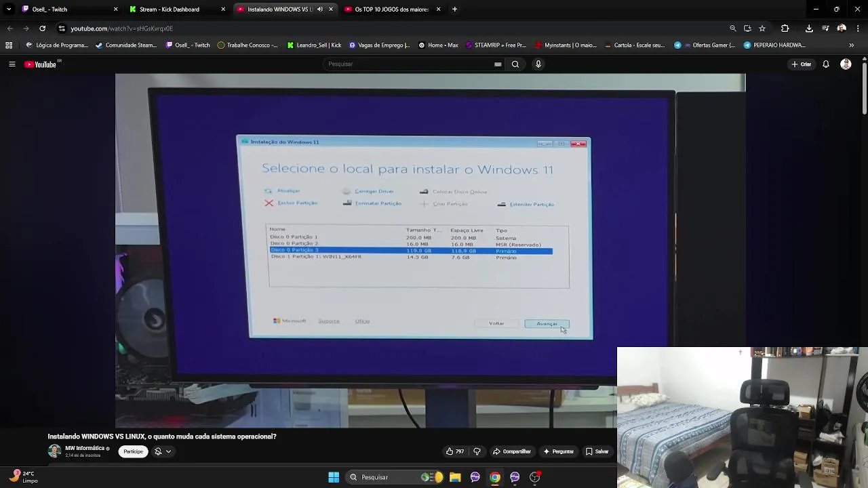
Task: Open the Osell_ - Twitch bookmark
Action: tap(188, 45)
